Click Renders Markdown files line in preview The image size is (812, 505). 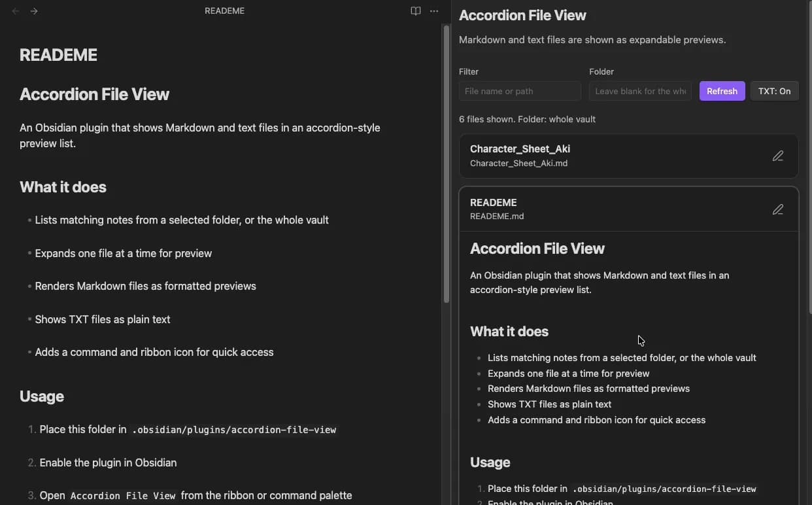pos(588,389)
